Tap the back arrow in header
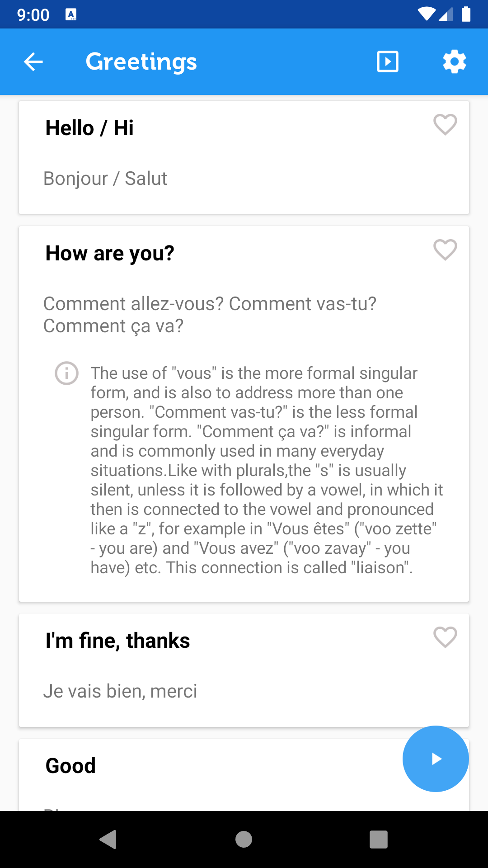This screenshot has width=488, height=868. pyautogui.click(x=33, y=62)
